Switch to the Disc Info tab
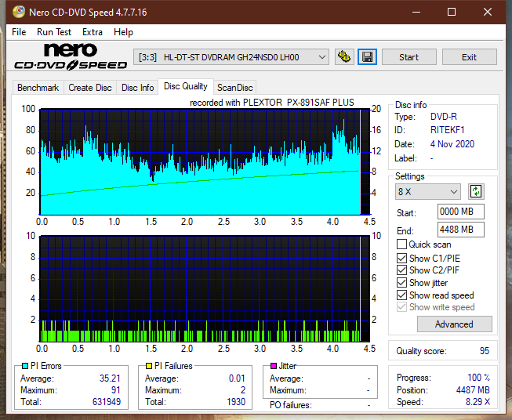512x420 pixels. pos(137,88)
